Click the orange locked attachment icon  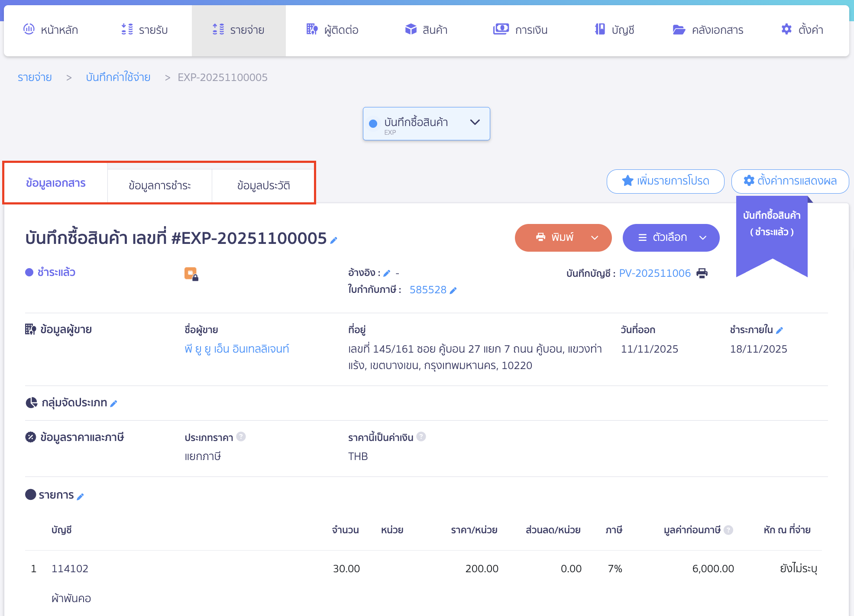pos(191,274)
